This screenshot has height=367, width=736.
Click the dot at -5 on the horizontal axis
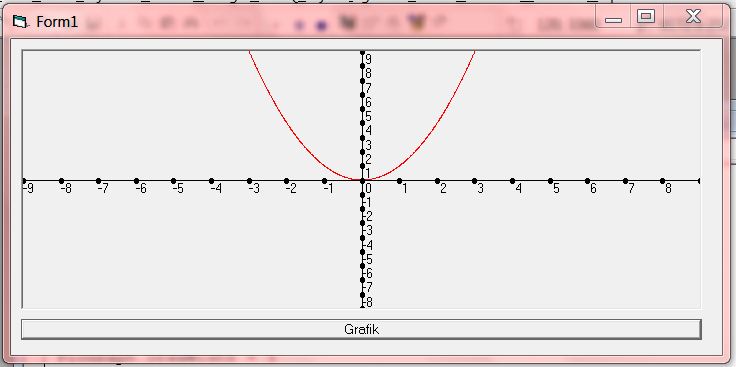[174, 181]
